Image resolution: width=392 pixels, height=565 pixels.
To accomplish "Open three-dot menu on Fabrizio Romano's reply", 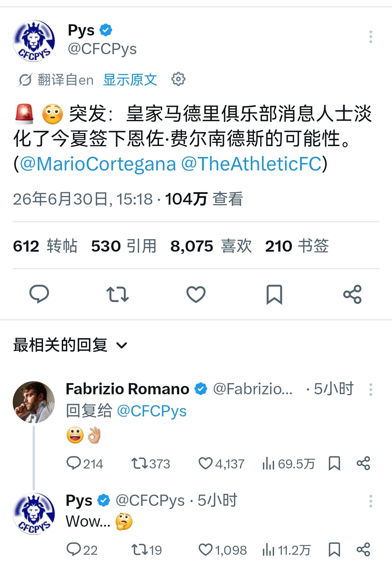I will click(371, 390).
